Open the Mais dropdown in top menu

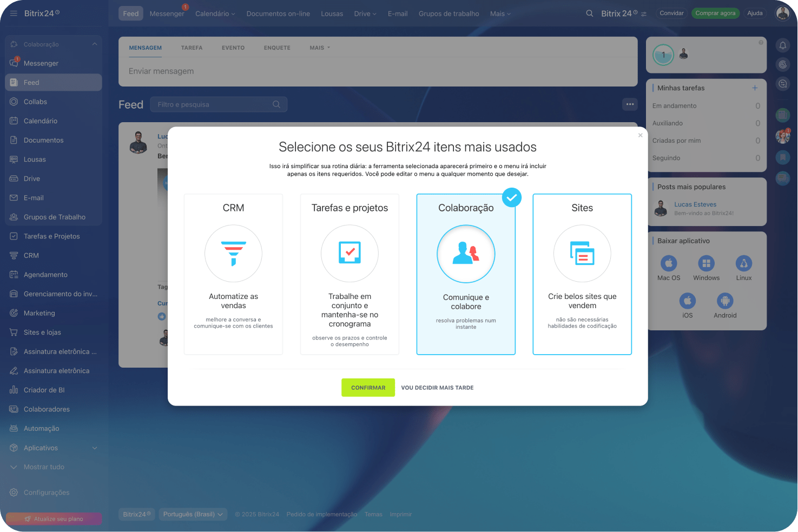(500, 14)
